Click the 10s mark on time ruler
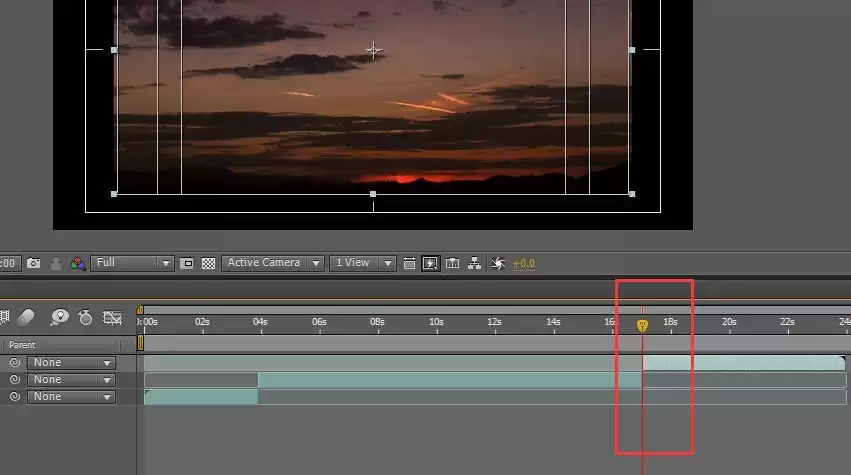The width and height of the screenshot is (851, 475). click(x=436, y=322)
